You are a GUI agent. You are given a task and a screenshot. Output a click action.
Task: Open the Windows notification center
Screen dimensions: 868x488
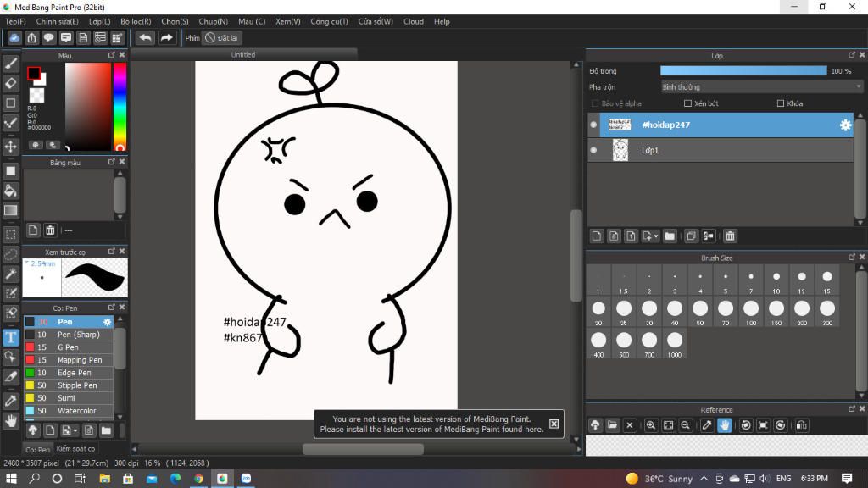tap(847, 478)
